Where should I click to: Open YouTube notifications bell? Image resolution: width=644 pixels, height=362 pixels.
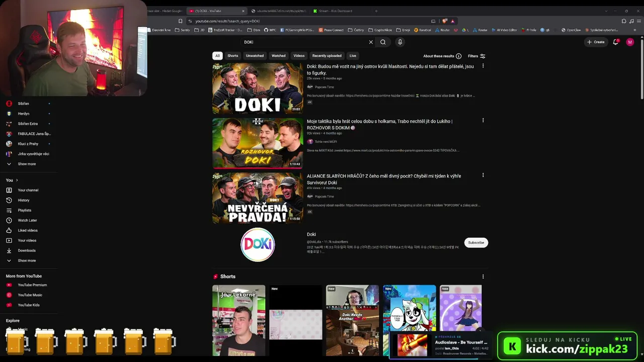(615, 42)
